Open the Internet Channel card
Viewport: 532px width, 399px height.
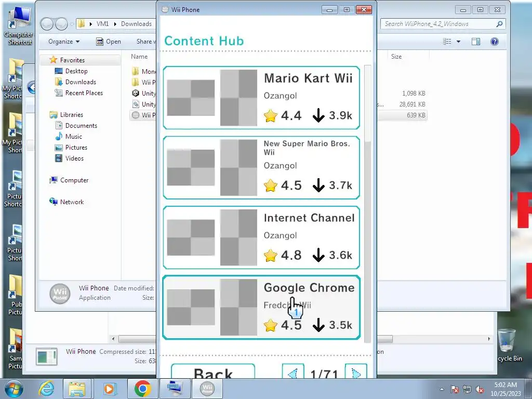(x=261, y=237)
